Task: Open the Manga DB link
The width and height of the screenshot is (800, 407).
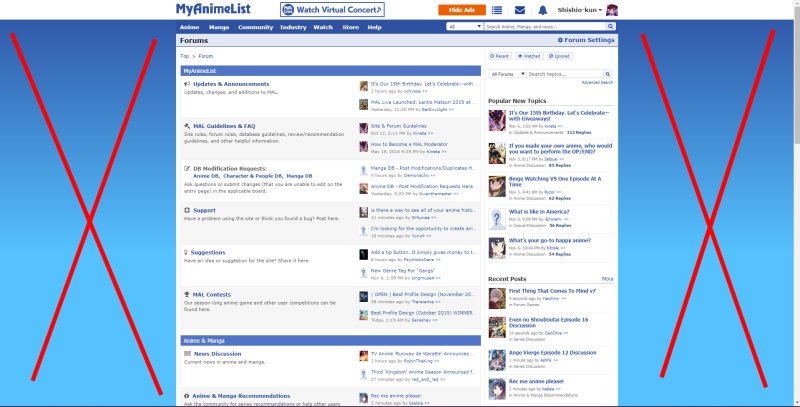Action: 299,176
